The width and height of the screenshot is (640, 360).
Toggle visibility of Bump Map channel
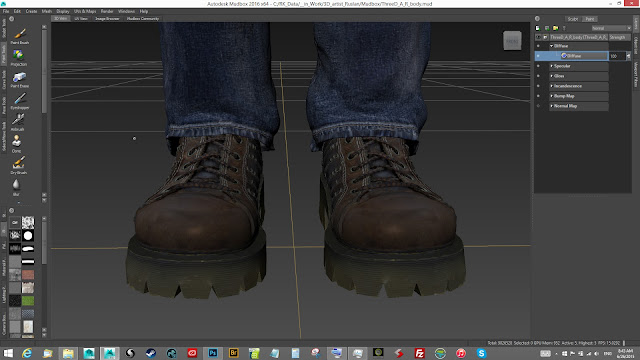538,96
